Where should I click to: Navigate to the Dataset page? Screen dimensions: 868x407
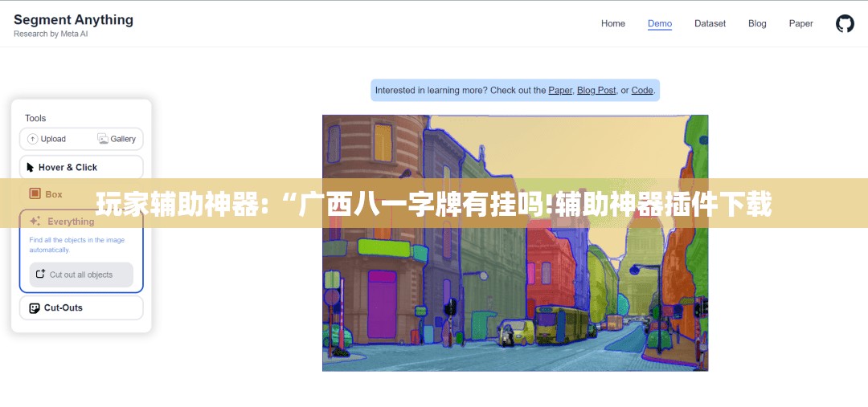point(710,23)
